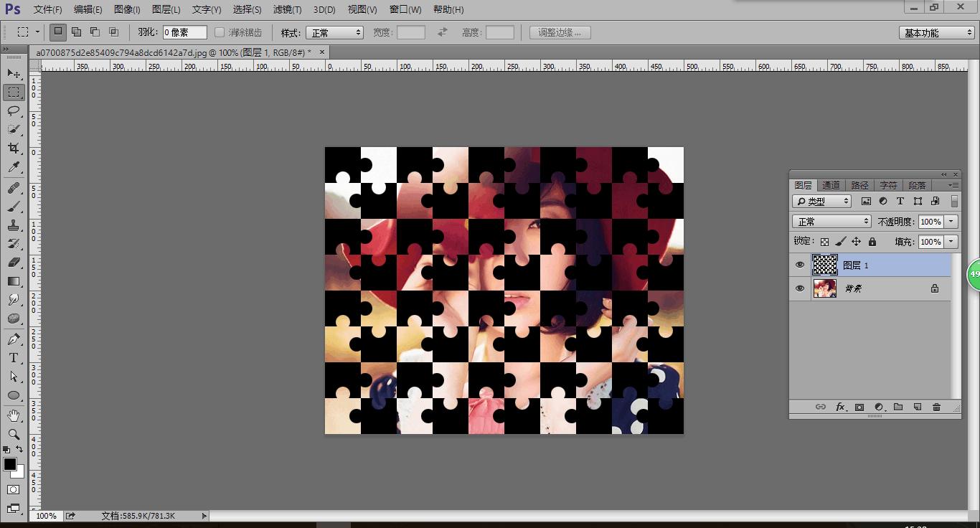The height and width of the screenshot is (528, 980).
Task: Click the delete layer trash icon
Action: (x=936, y=407)
